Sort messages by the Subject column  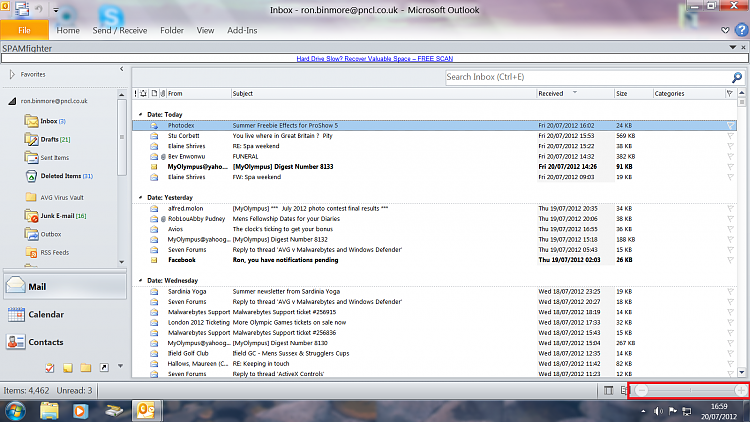click(x=384, y=93)
